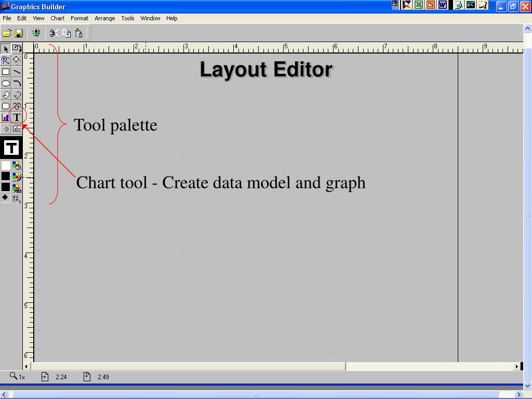Image resolution: width=532 pixels, height=399 pixels.
Task: Open the Symbol pattern palette
Action: coord(17,199)
